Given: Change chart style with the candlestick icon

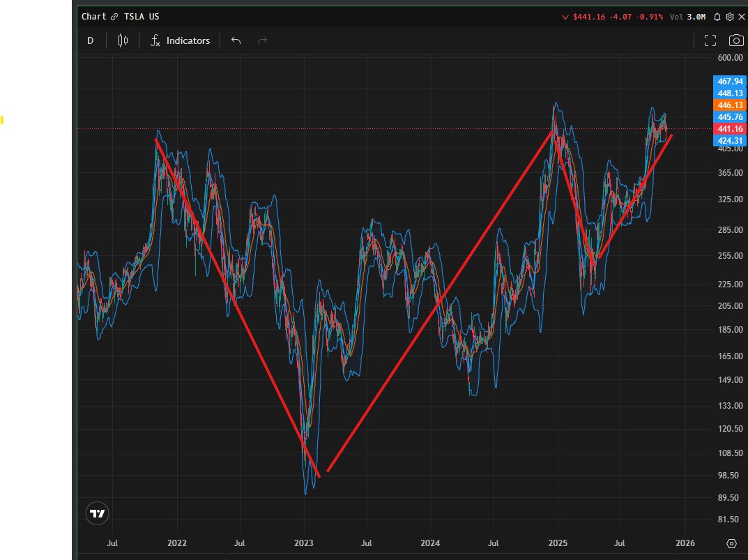Looking at the screenshot, I should 123,40.
